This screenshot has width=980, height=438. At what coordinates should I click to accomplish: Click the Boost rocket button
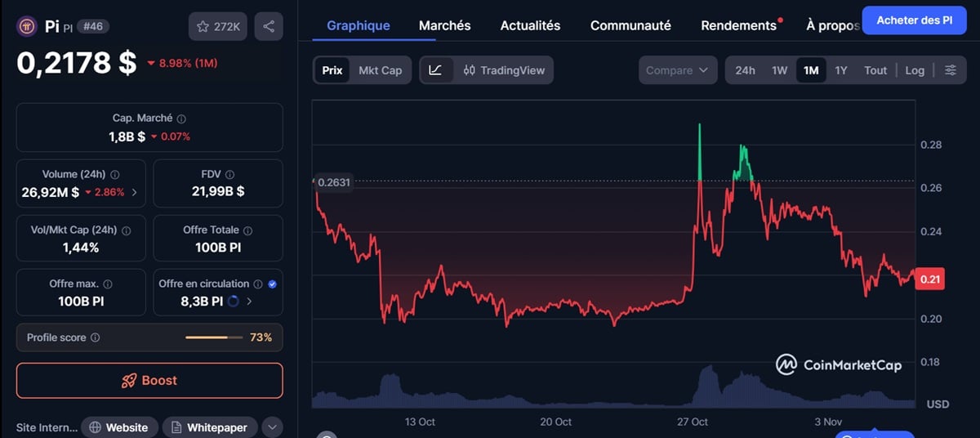click(149, 381)
